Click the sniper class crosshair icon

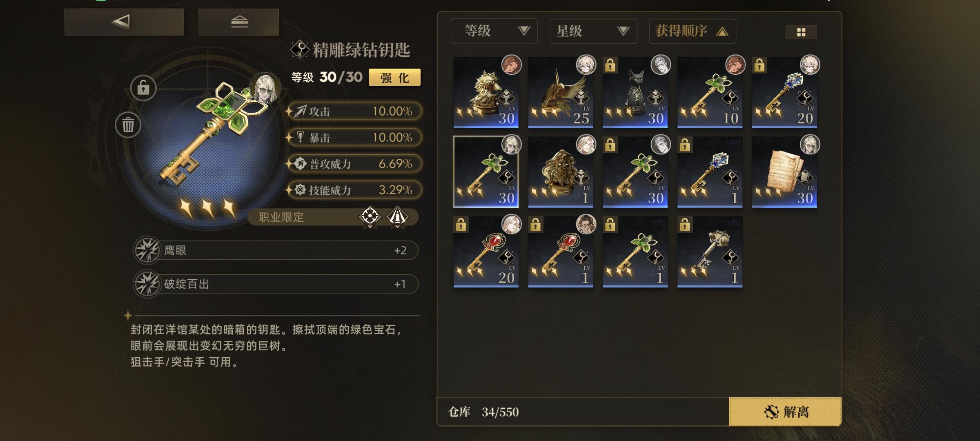click(x=370, y=217)
